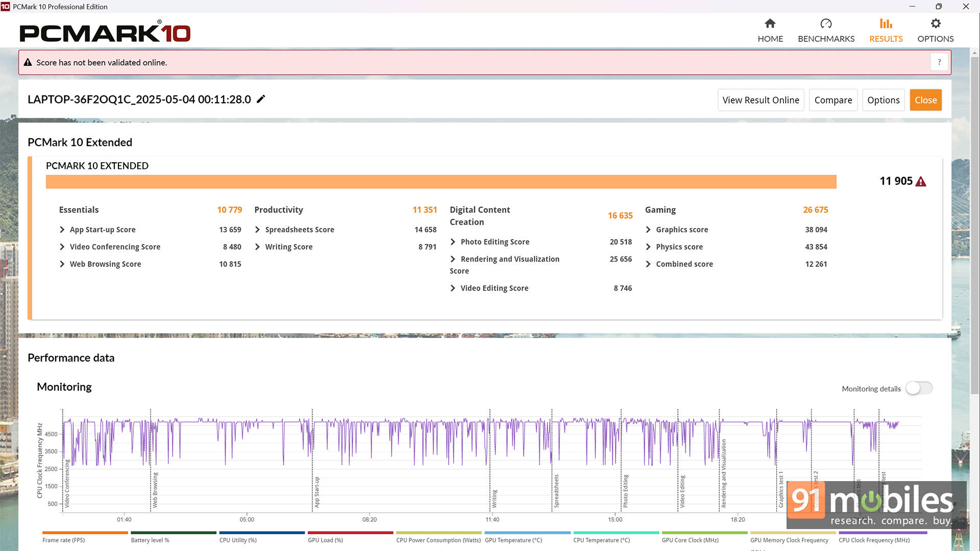Click the Physics score value 43 854
980x551 pixels.
816,247
